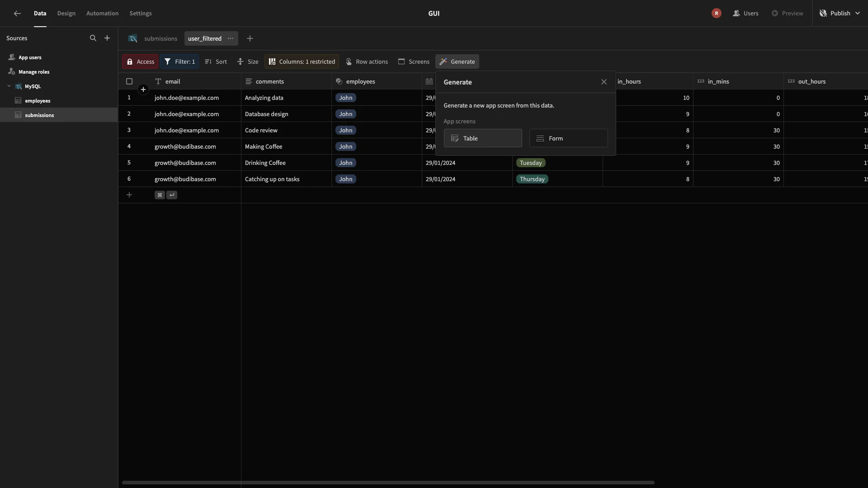868x488 pixels.
Task: Click the add column plus circle
Action: [x=143, y=90]
